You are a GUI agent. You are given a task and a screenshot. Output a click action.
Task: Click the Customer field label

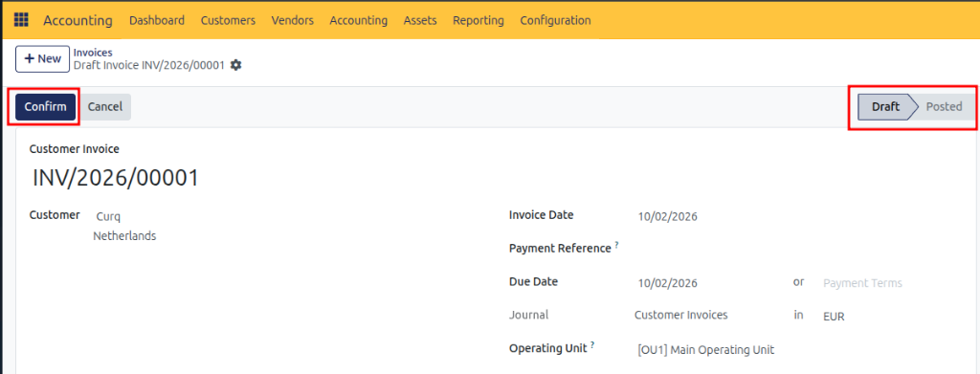55,215
